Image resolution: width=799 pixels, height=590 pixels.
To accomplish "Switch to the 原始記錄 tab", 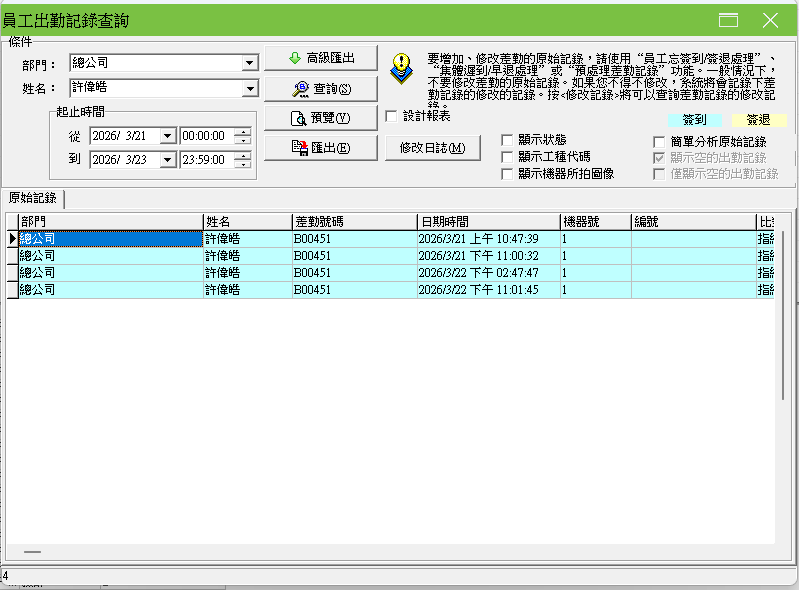I will pos(33,198).
